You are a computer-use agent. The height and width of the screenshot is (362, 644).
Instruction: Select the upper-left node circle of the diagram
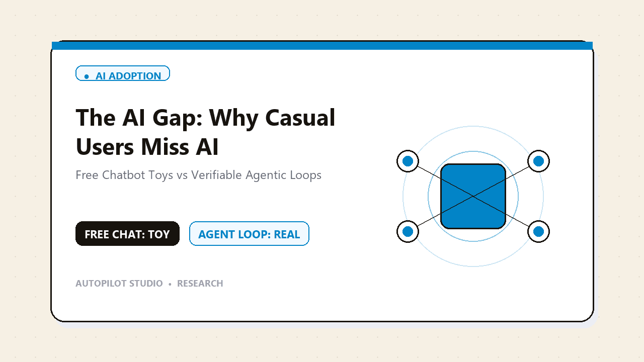pos(408,161)
